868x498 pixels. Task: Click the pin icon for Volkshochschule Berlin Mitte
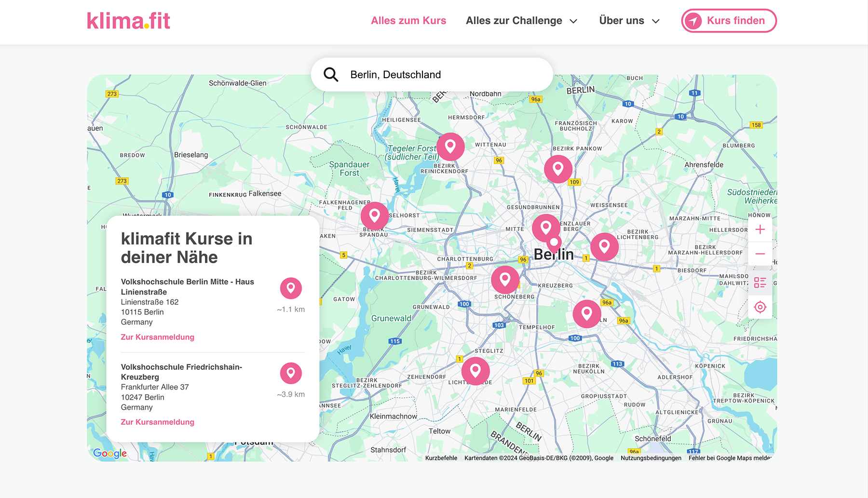291,288
